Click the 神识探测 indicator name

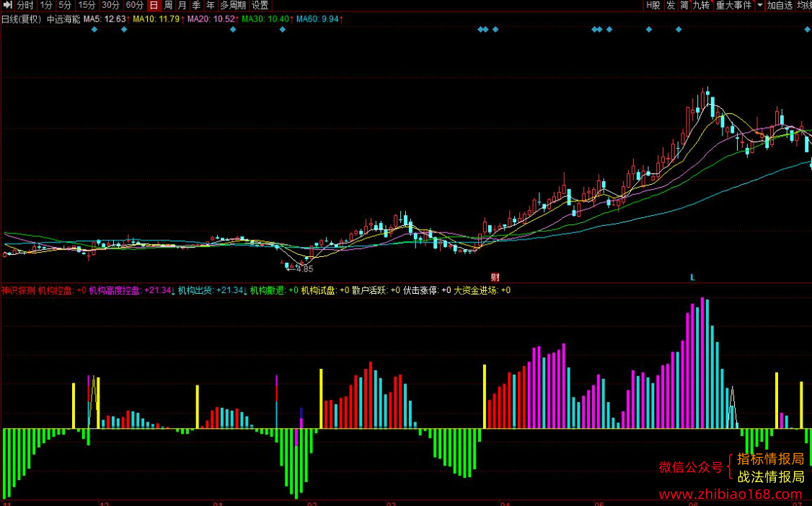pyautogui.click(x=18, y=290)
